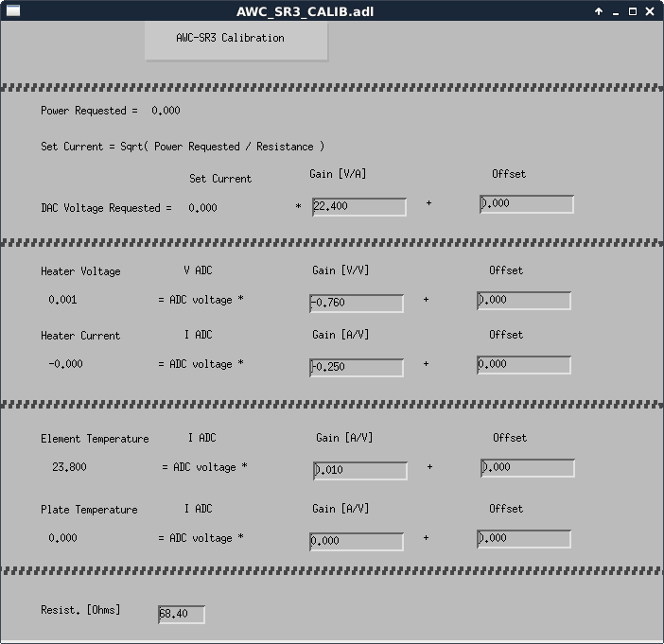The width and height of the screenshot is (664, 644).
Task: Click the Set Current column heading
Action: [220, 179]
